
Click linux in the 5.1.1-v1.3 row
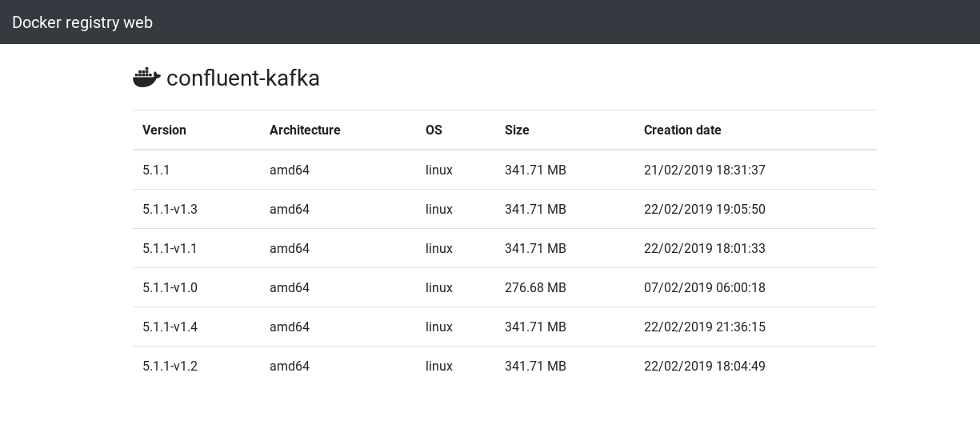(439, 209)
